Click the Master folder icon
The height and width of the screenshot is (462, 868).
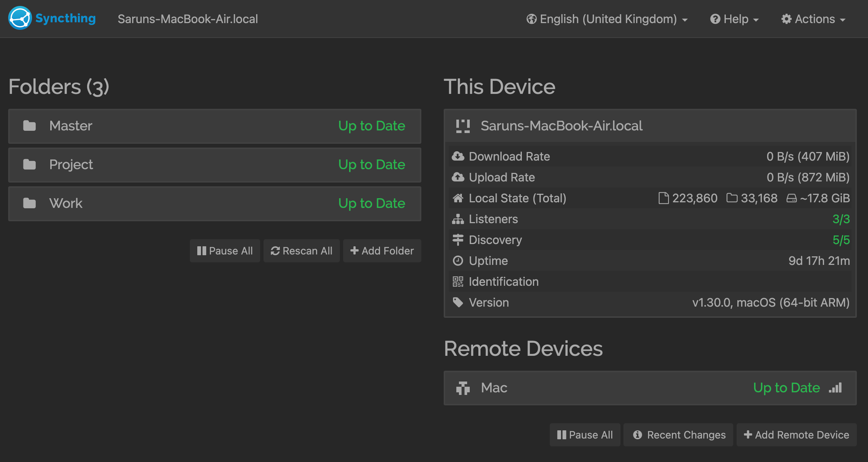[29, 126]
